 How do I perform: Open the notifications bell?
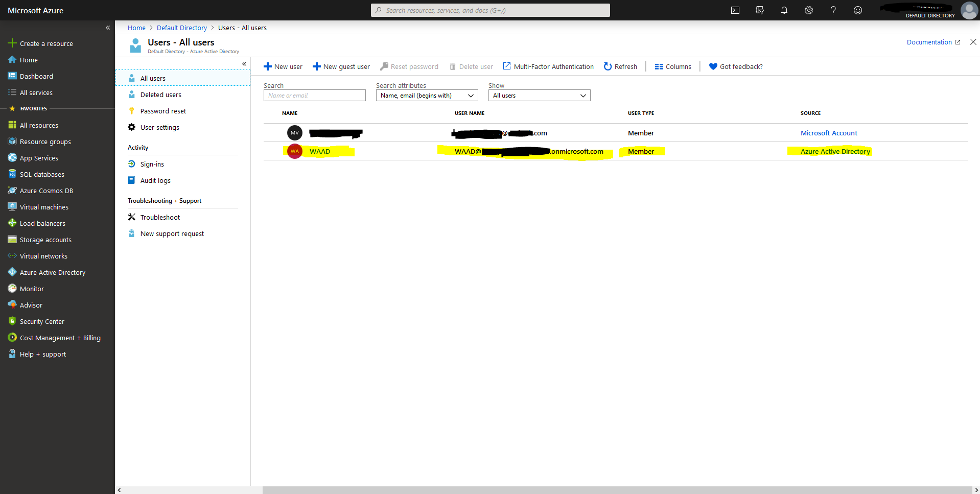click(x=784, y=10)
